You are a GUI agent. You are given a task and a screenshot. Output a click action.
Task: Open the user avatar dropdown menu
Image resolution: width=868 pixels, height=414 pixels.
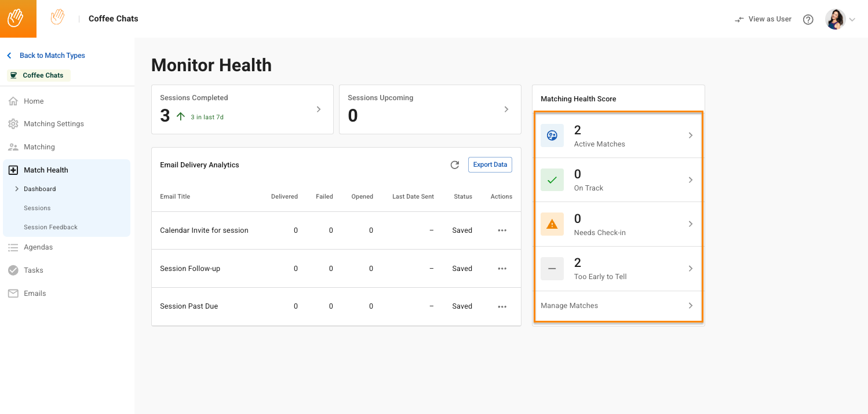840,20
